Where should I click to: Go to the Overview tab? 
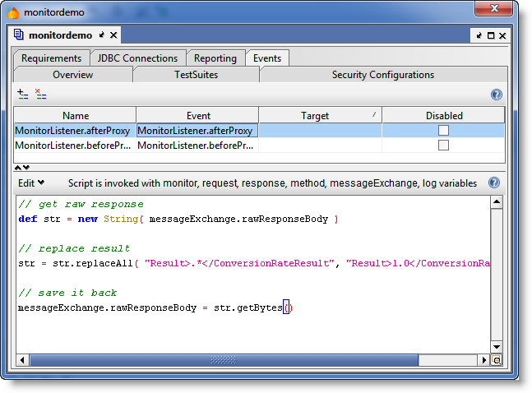(73, 75)
